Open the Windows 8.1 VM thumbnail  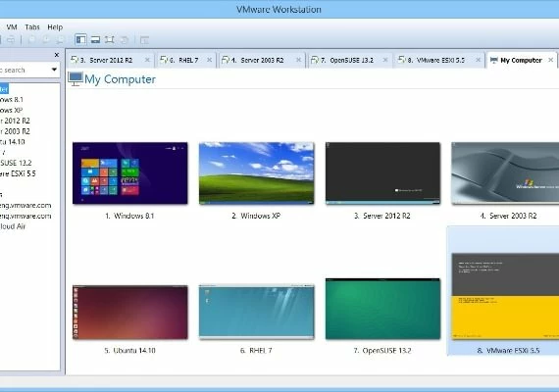(x=130, y=173)
